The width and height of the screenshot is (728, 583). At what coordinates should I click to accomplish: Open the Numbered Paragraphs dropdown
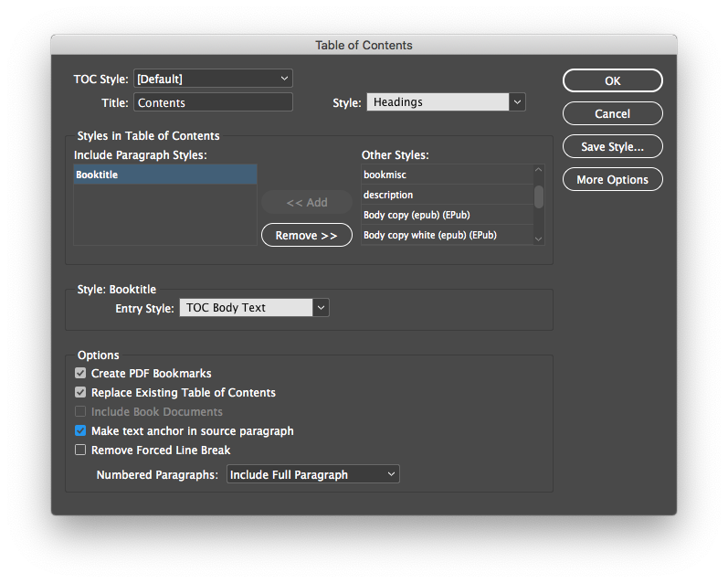[x=312, y=474]
